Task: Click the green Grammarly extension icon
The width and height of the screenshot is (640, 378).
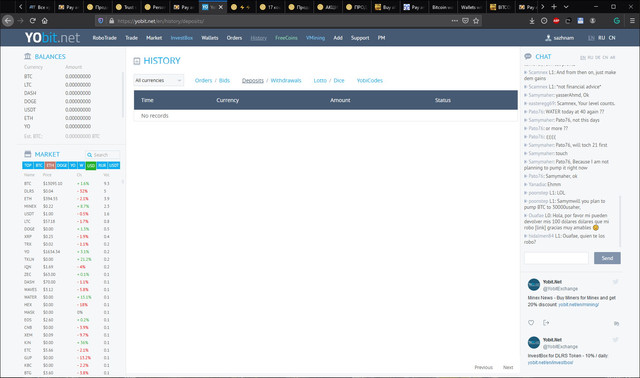Action: 617,21
